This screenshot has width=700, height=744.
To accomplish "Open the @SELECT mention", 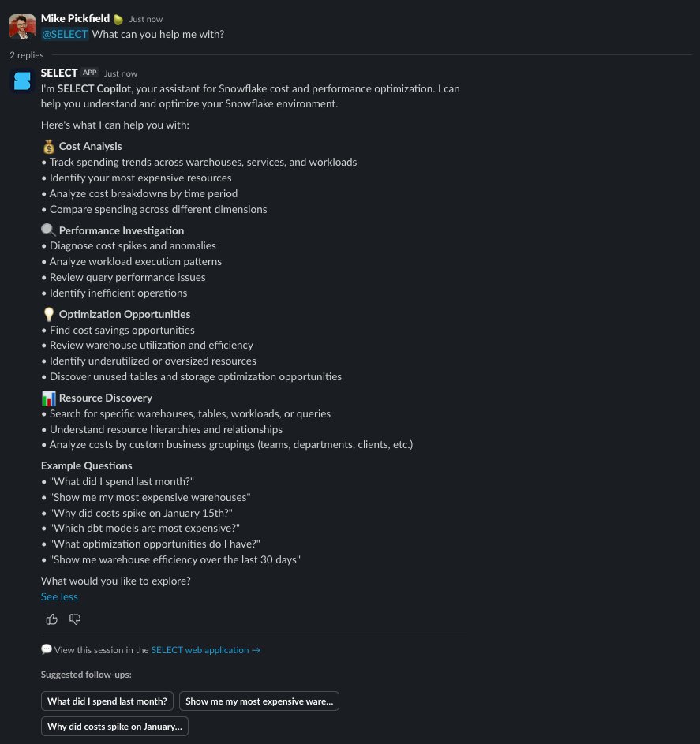I will point(64,34).
